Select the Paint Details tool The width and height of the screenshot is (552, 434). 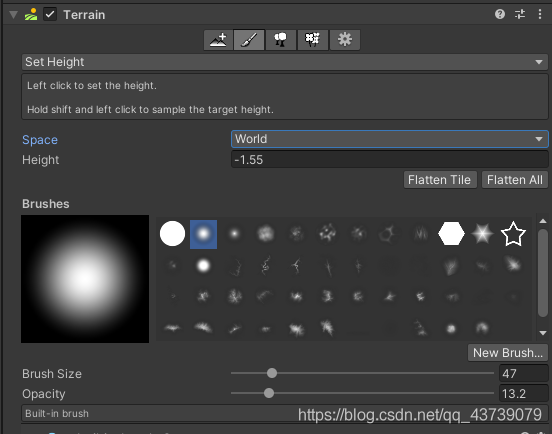click(313, 40)
